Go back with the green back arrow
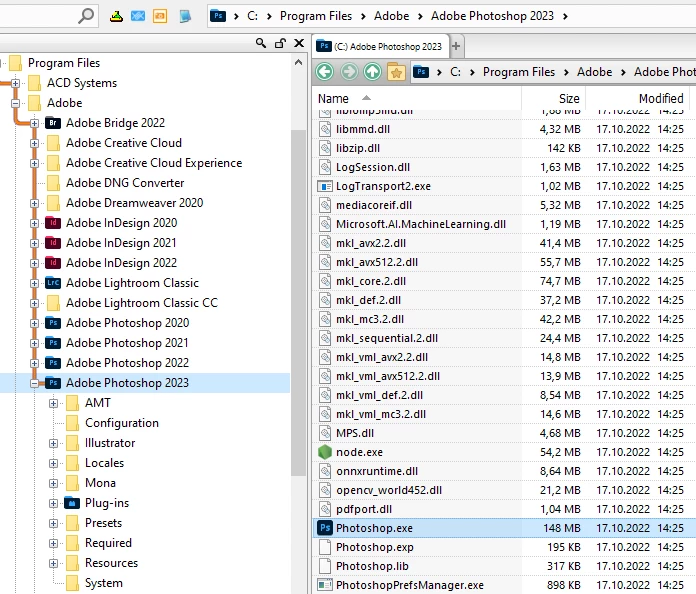The height and width of the screenshot is (594, 696). (324, 71)
